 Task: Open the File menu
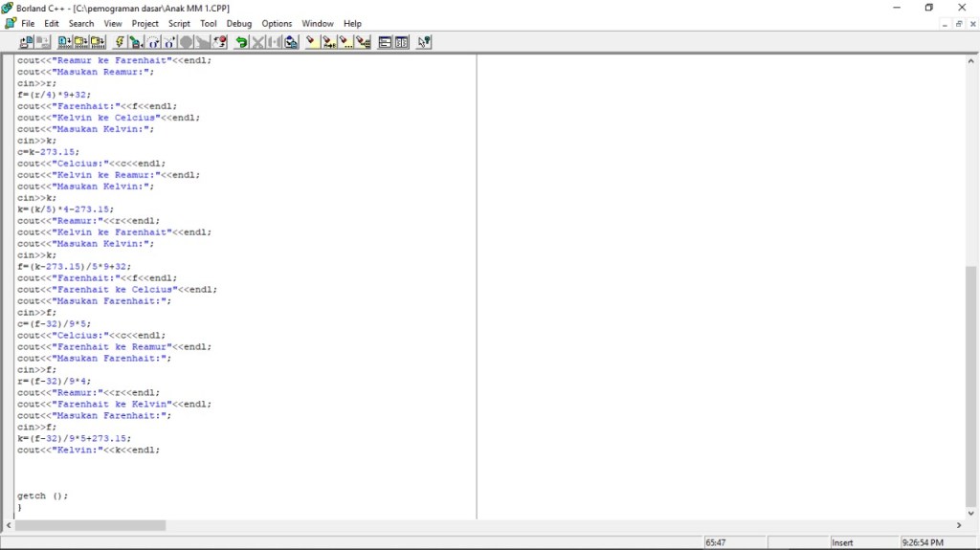[x=28, y=23]
